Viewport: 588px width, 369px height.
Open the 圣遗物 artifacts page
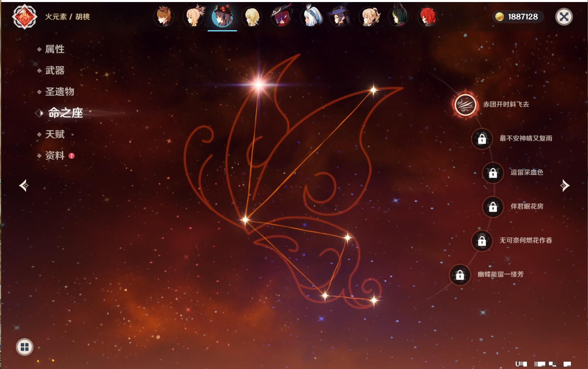(x=59, y=92)
